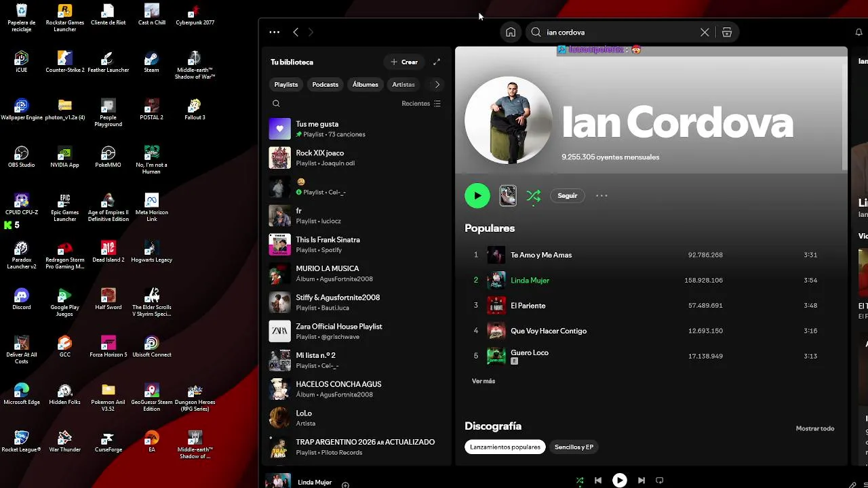Click the now playing Linda Mujer cover thumbnail
Image resolution: width=868 pixels, height=488 pixels.
point(278,481)
